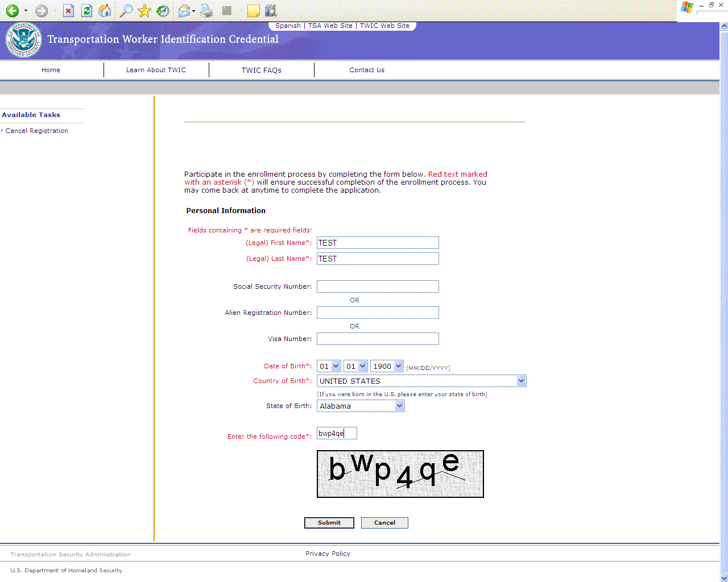Open Favorites with the star icon
The image size is (728, 582).
144,11
